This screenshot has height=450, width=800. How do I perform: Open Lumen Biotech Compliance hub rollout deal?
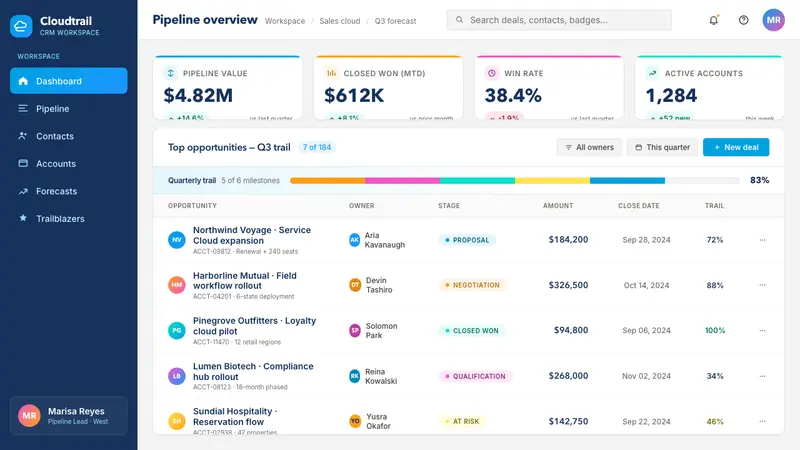coord(253,371)
